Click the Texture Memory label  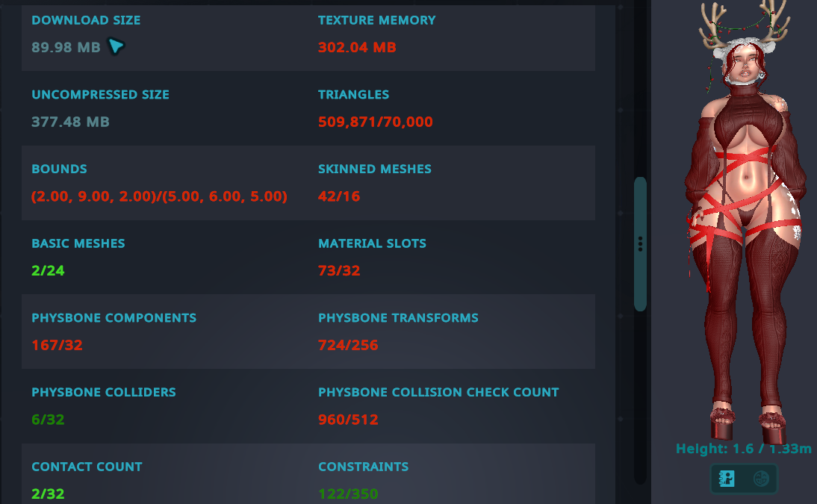click(x=376, y=20)
